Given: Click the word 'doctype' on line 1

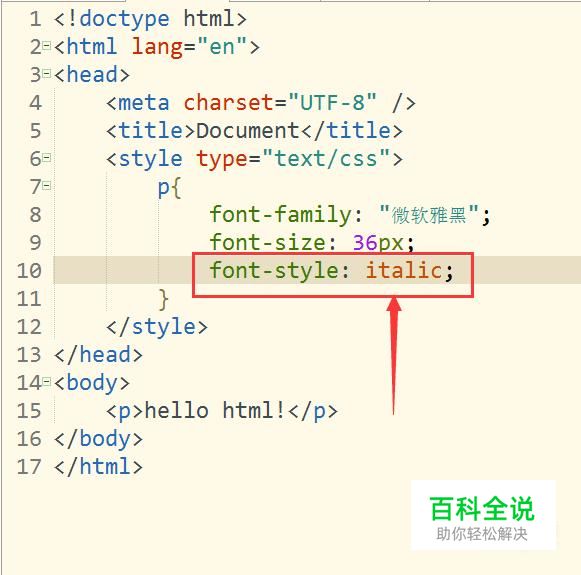Looking at the screenshot, I should pyautogui.click(x=124, y=19).
